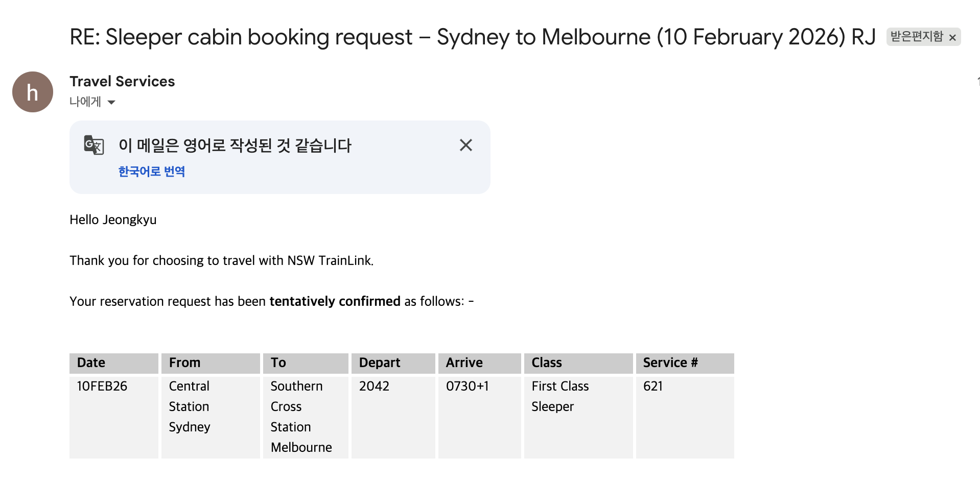Screen dimensions: 980x482
Task: Click the 나에게 recipient text
Action: (x=85, y=102)
